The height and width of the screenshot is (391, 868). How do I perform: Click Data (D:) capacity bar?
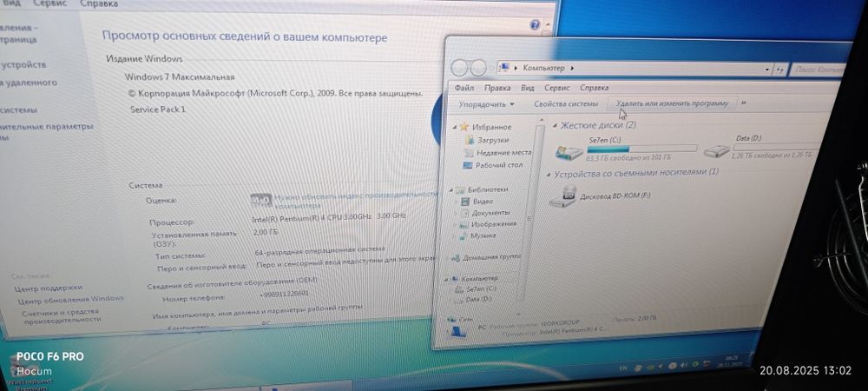click(775, 147)
